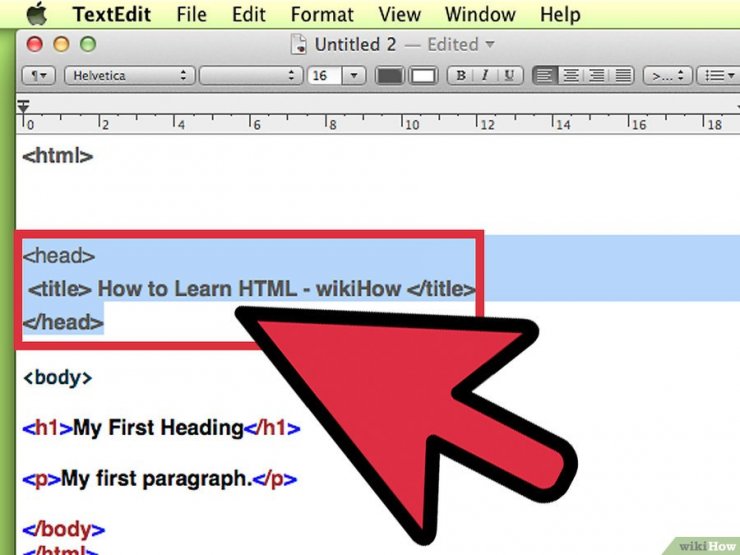Expand the Edited title dropdown arrow
740x555 pixels.
[x=490, y=44]
